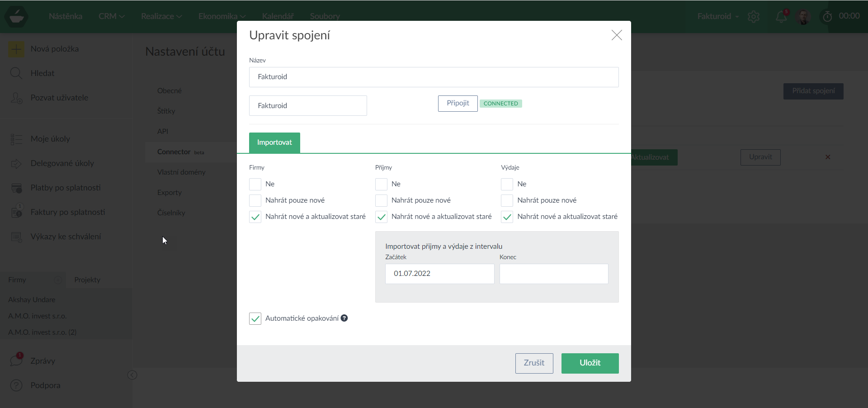Click the user avatar in the top bar

pos(803,17)
